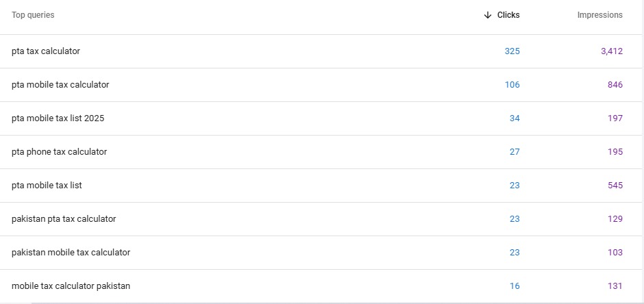This screenshot has height=304, width=644.
Task: Click the 34 clicks value
Action: [515, 118]
